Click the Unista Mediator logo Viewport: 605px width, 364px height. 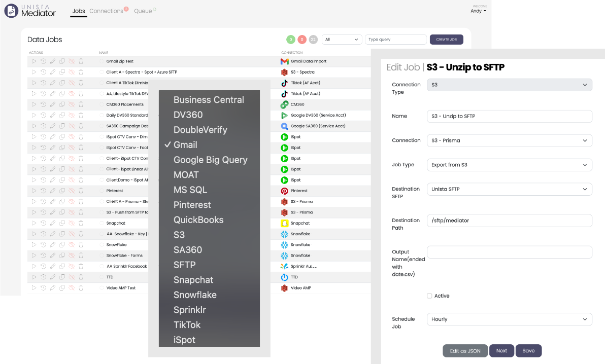pyautogui.click(x=30, y=11)
